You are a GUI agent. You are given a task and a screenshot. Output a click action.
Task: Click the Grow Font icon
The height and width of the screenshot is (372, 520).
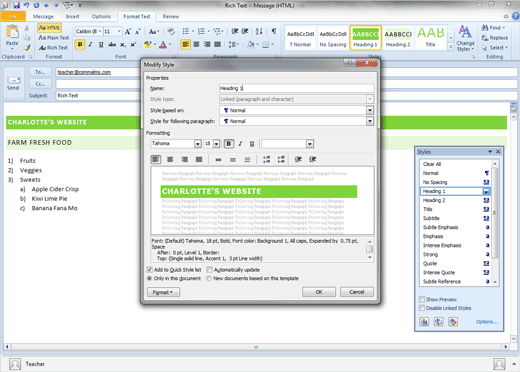[128, 32]
